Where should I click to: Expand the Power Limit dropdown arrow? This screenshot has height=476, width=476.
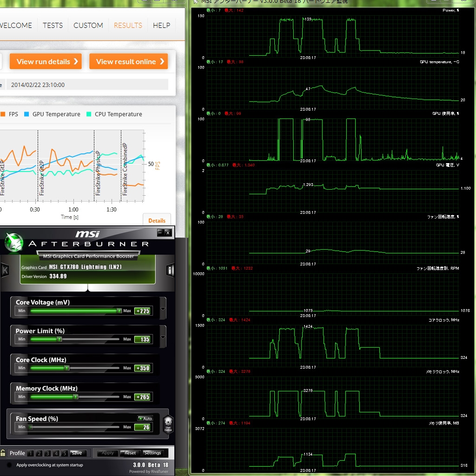163,337
